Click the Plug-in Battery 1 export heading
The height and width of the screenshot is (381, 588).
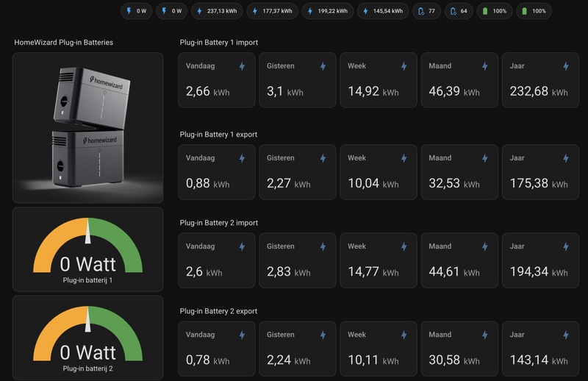coord(218,135)
